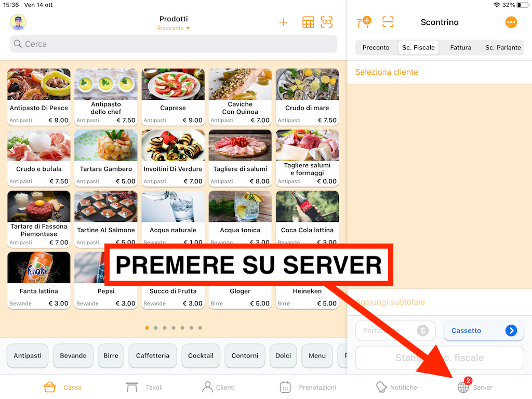
Task: Filter products by Caffetteria category
Action: pos(153,355)
